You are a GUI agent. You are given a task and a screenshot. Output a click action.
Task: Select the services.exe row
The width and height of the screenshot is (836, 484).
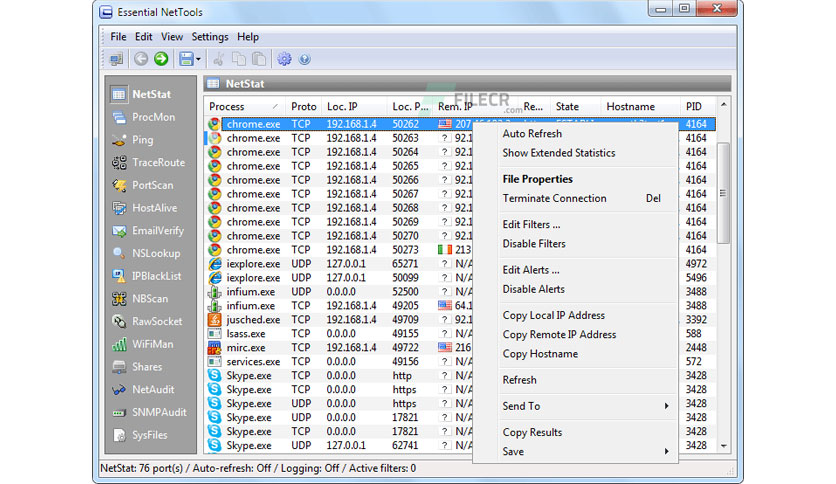coord(461,361)
